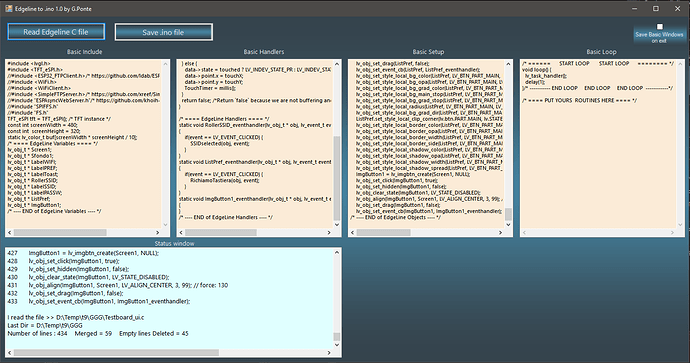
Task: Click 'END of EdgeLine Objects' comment line
Action: click(x=396, y=217)
